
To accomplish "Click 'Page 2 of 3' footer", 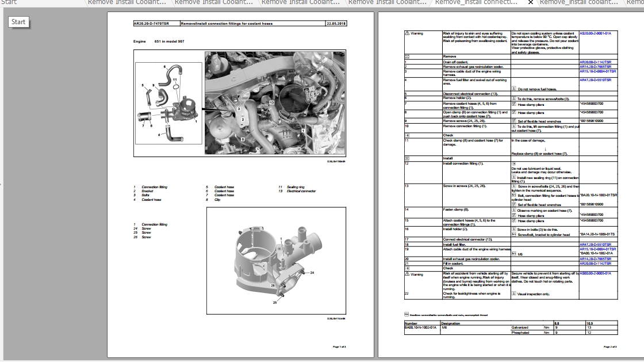I will (610, 347).
